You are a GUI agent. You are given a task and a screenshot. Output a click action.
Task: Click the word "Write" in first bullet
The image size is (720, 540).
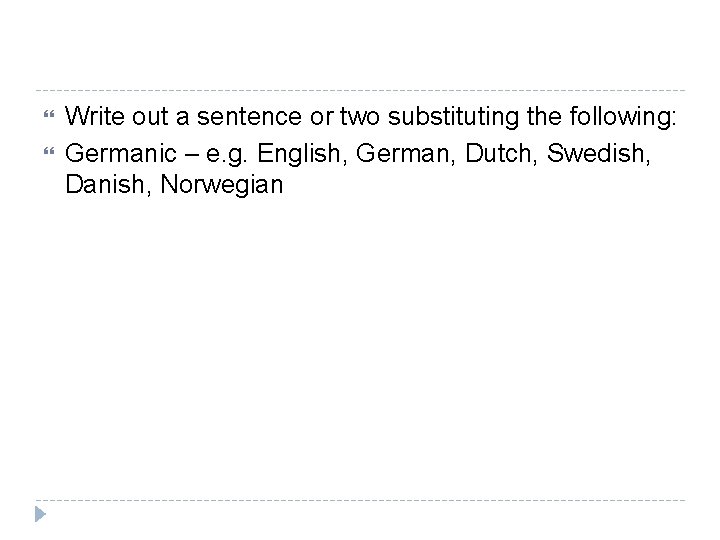(91, 121)
